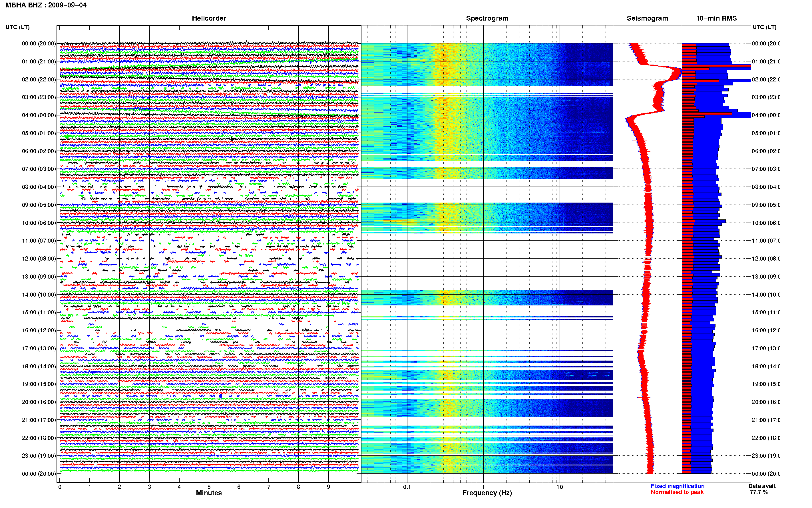Click the 'Data avail.' label
Screen dimensions: 812x508
coord(762,486)
